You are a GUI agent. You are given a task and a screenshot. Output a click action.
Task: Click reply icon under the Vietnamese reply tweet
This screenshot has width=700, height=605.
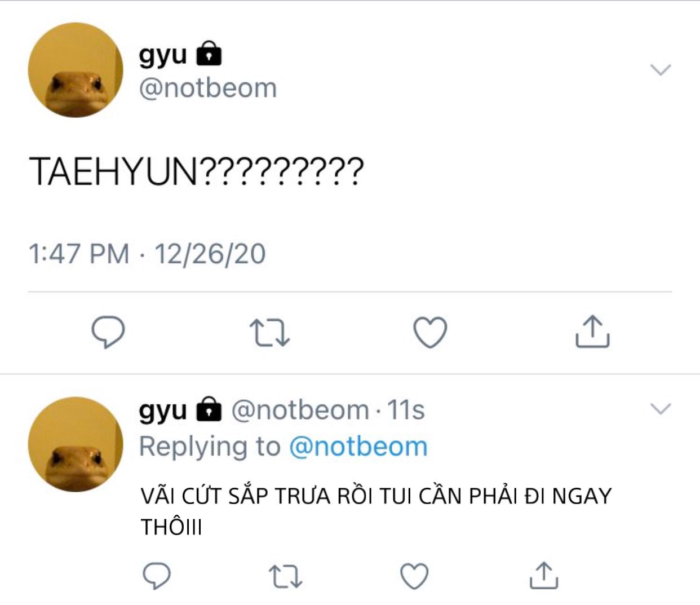(156, 576)
